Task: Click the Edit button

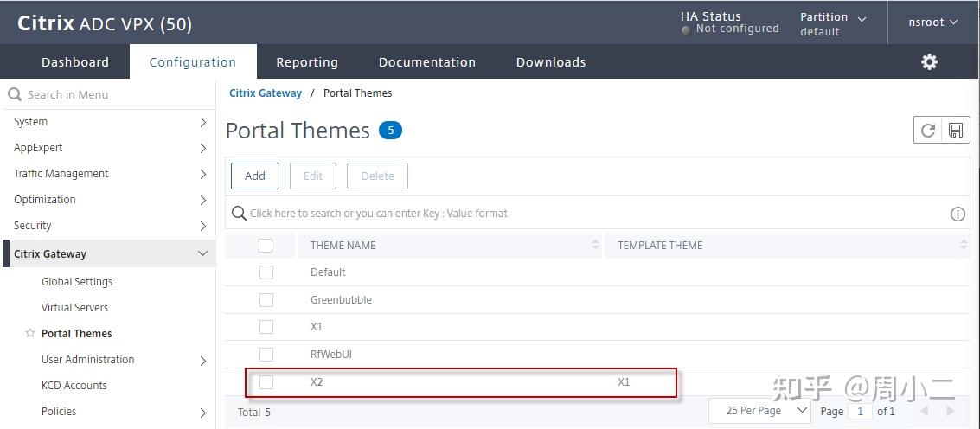Action: point(313,176)
